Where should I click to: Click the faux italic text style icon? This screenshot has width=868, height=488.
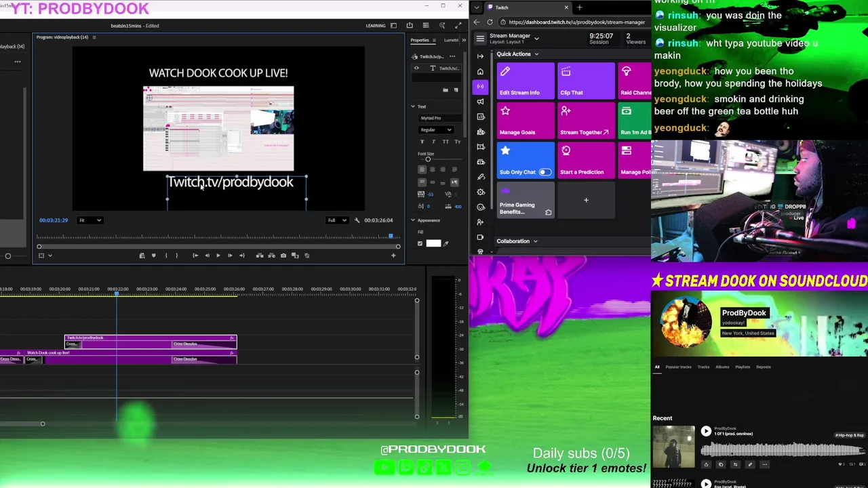point(434,142)
